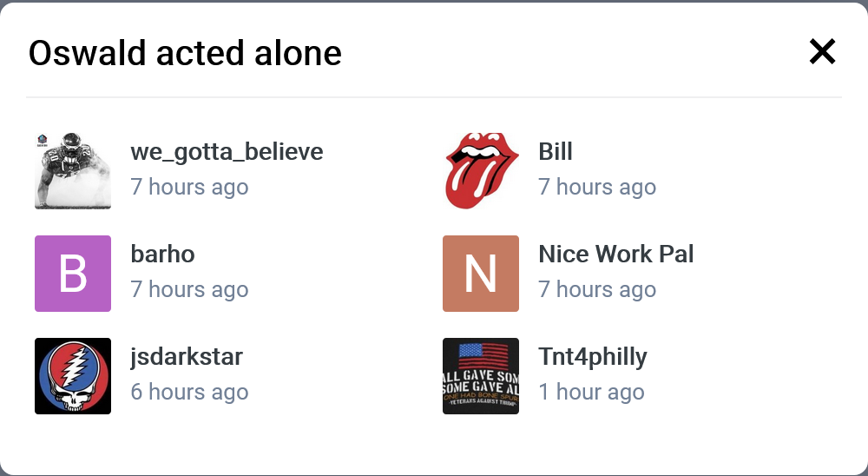Open Bill's red tongue logo avatar
This screenshot has width=868, height=476.
(481, 171)
